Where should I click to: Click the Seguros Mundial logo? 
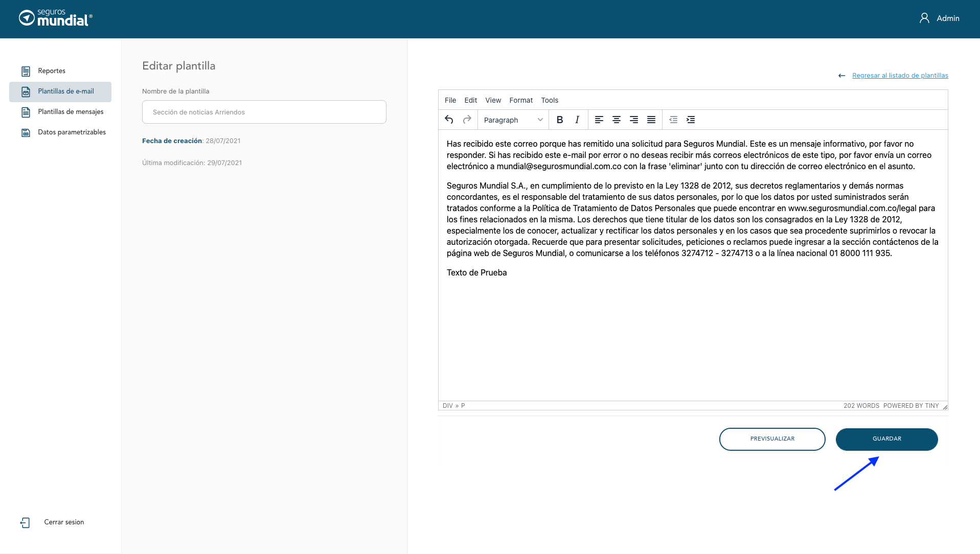56,18
